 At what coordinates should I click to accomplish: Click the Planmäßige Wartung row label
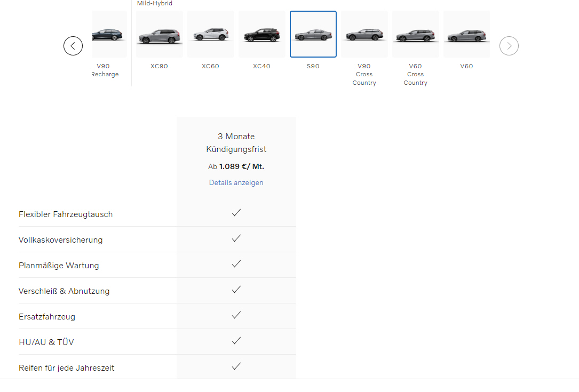[59, 266]
